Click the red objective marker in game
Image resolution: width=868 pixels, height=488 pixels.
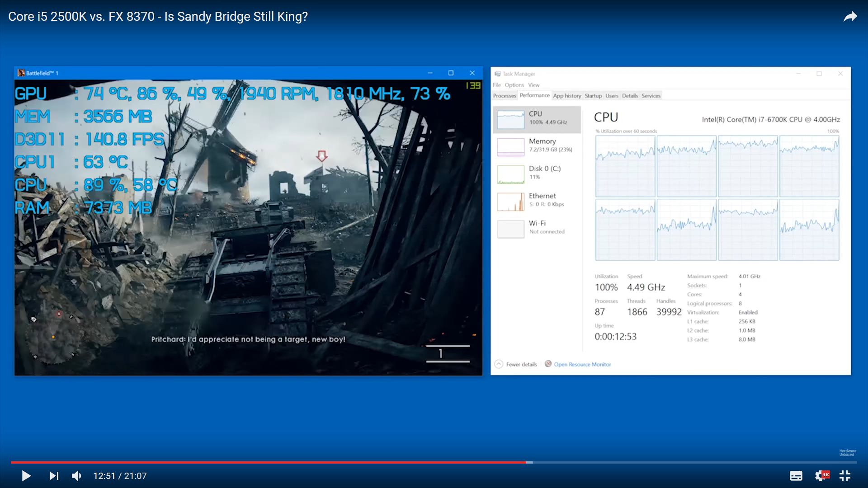click(321, 156)
